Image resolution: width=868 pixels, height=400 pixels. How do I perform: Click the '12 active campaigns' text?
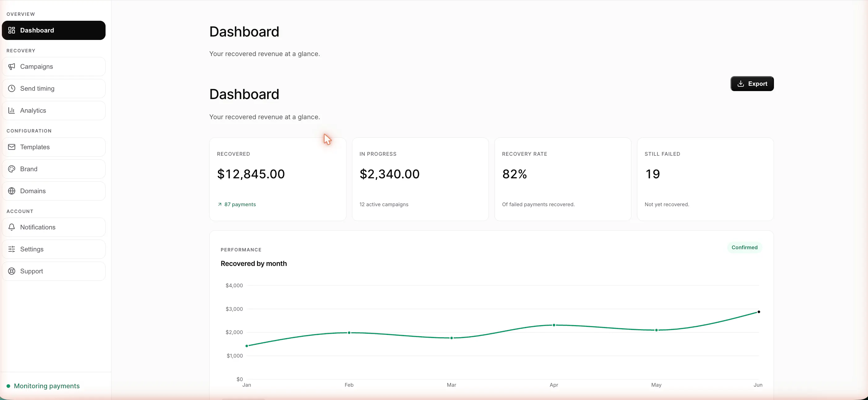point(384,204)
